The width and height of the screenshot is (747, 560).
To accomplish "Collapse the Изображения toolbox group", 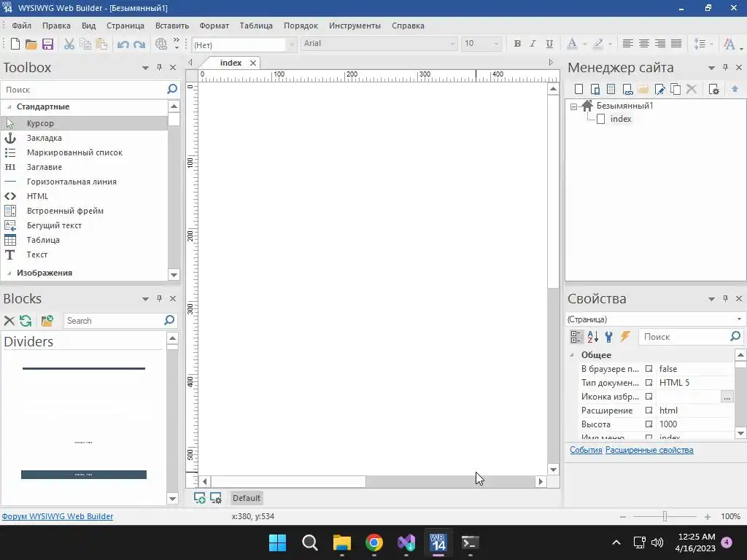I will point(9,273).
